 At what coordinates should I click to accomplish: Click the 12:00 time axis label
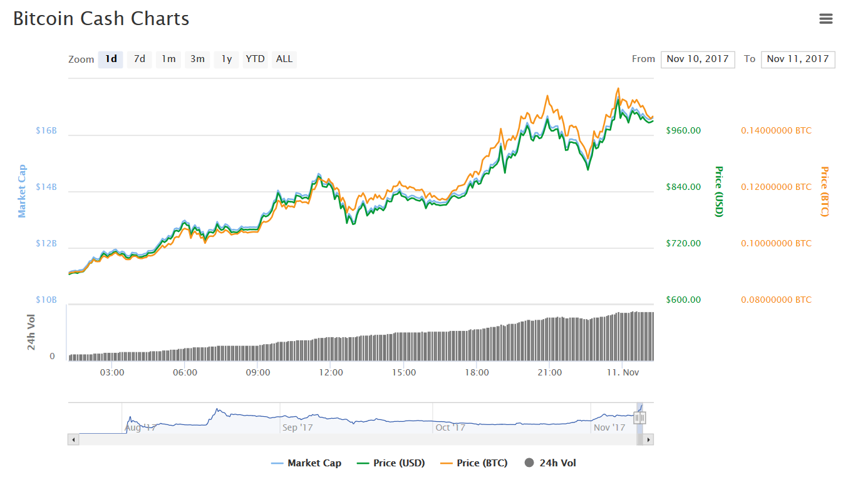tap(331, 372)
